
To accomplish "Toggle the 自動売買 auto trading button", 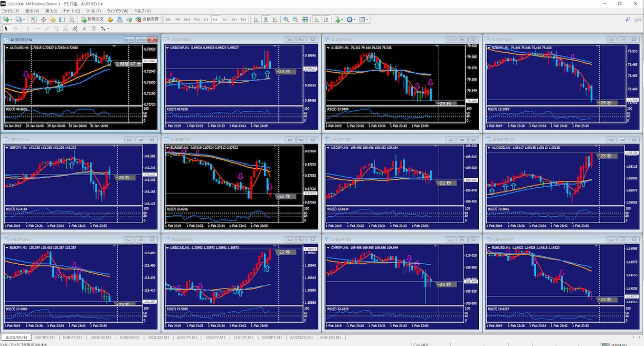I will 147,20.
